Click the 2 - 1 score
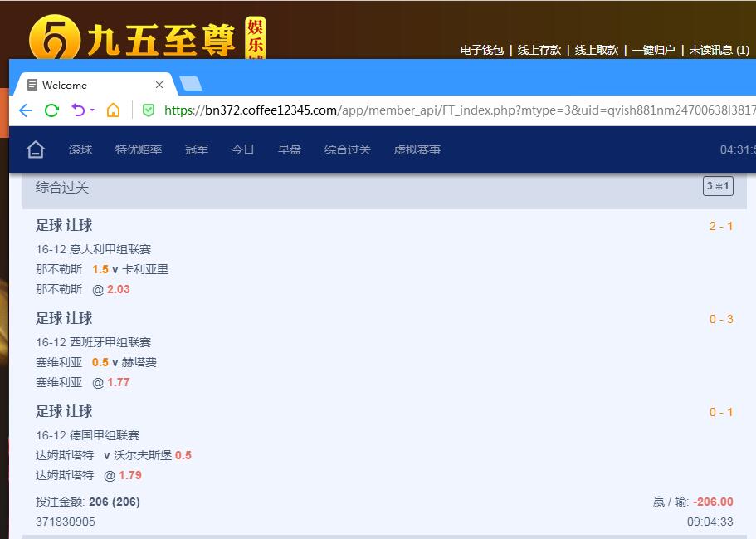The height and width of the screenshot is (539, 756). (721, 226)
